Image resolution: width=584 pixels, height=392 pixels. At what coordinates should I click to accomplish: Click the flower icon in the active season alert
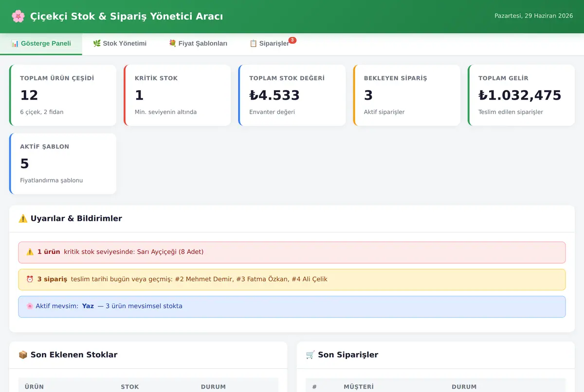[30, 306]
